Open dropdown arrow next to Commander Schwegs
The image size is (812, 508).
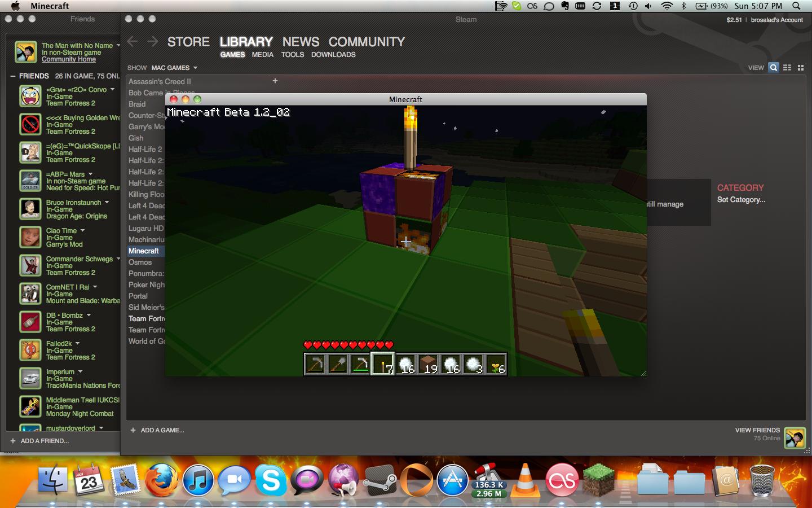[x=118, y=259]
